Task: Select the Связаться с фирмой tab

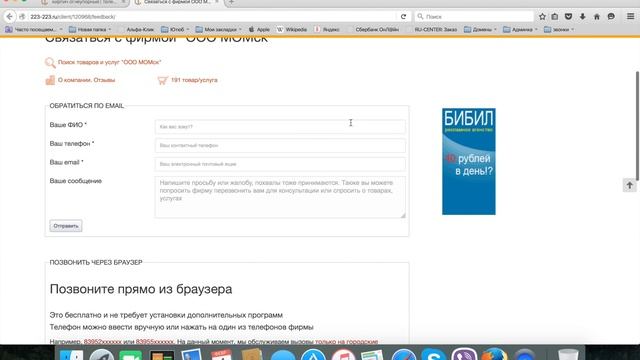Action: 177,2
